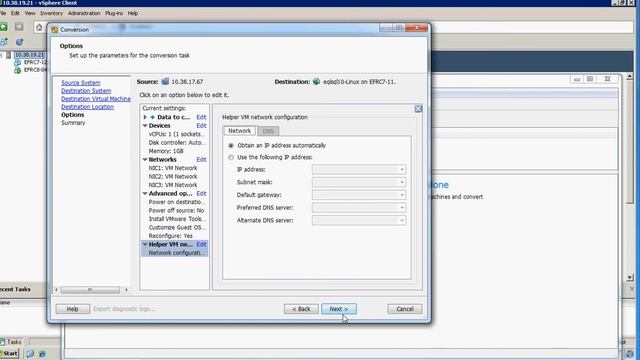Open the Subnet mask dropdown

(x=402, y=182)
